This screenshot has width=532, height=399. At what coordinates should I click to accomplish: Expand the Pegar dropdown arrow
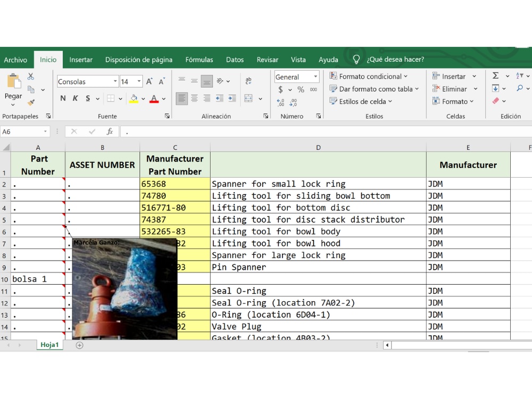click(x=13, y=105)
